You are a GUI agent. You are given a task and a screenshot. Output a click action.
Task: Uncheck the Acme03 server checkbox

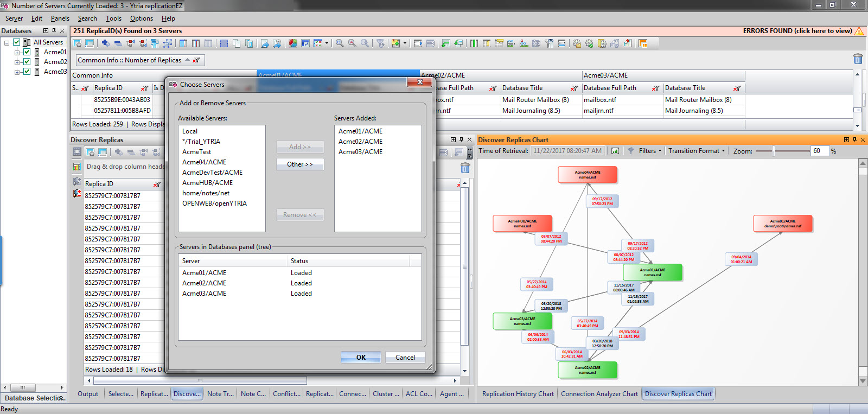tap(27, 72)
